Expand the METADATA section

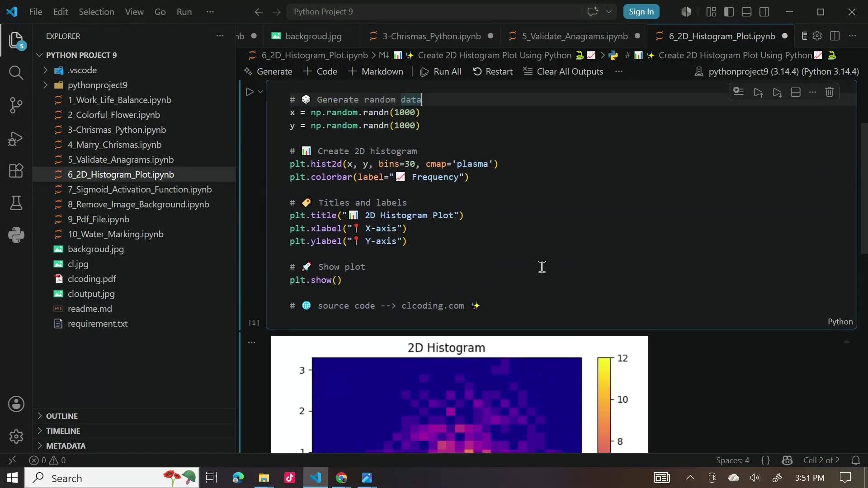coord(66,446)
